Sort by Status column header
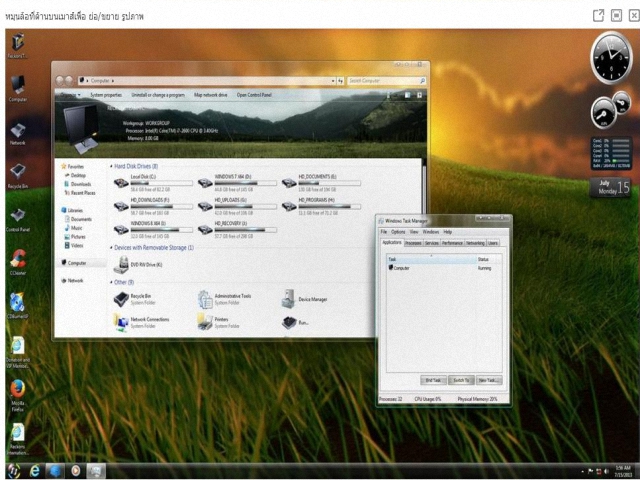The width and height of the screenshot is (640, 480). point(489,260)
